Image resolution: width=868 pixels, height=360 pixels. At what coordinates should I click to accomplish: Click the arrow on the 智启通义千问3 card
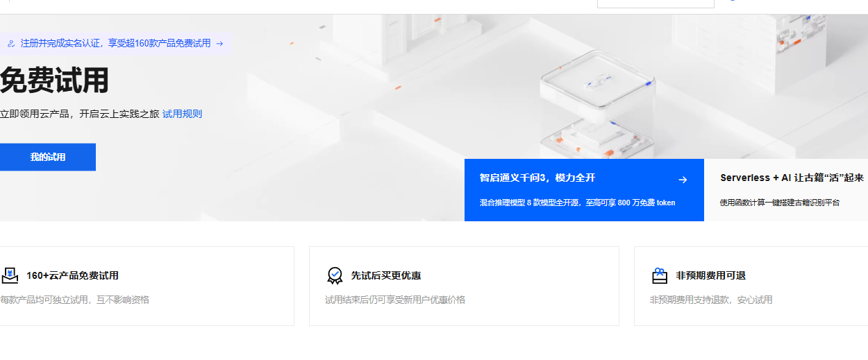tap(683, 180)
